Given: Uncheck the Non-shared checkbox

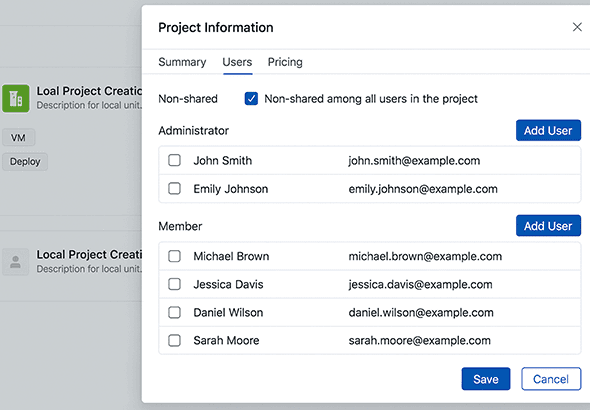Looking at the screenshot, I should (x=251, y=99).
